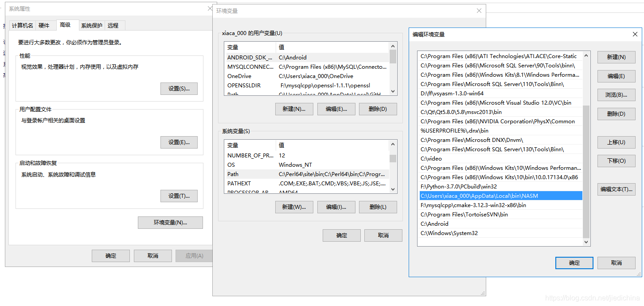This screenshot has width=644, height=306.
Task: Close the 系统属性 window
Action: [x=210, y=8]
